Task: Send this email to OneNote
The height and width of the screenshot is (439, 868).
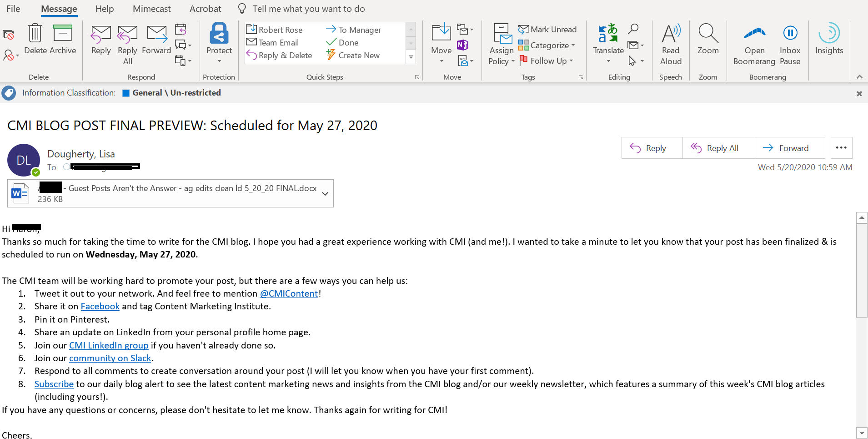Action: tap(462, 45)
